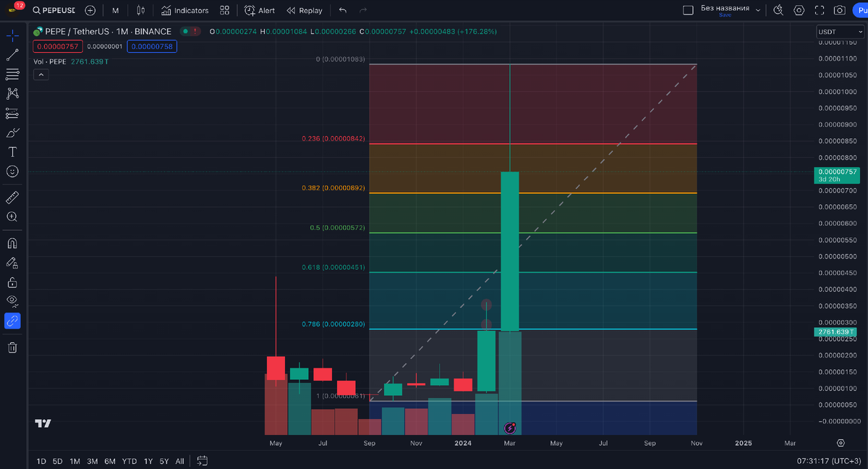The width and height of the screenshot is (868, 469).
Task: Open the PEPEUSD symbol search
Action: click(x=54, y=10)
